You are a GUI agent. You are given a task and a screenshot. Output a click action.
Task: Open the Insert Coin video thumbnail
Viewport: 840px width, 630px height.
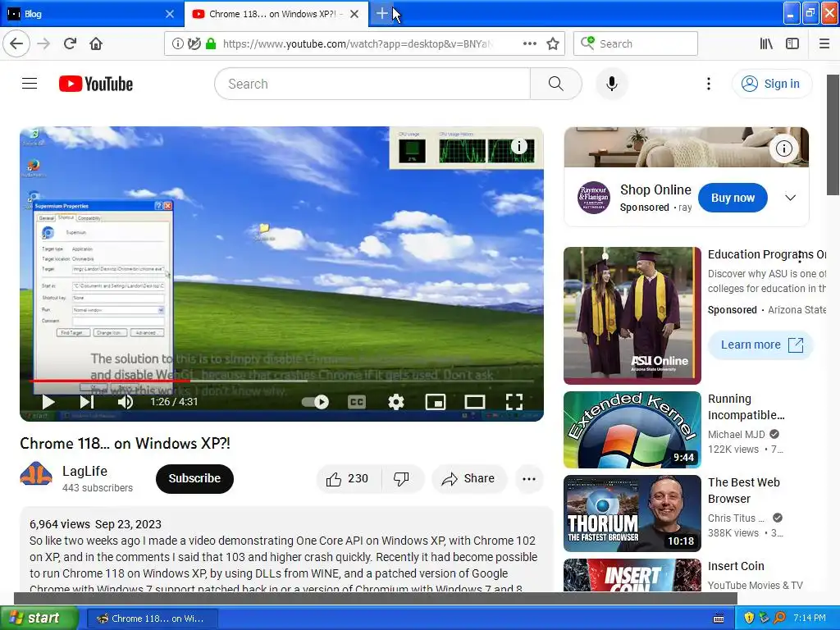pyautogui.click(x=632, y=575)
